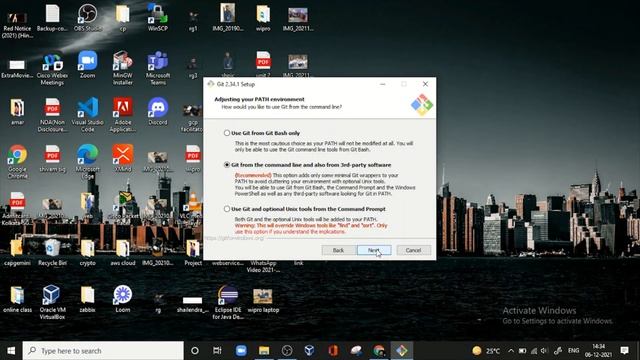
Task: Open Cortana circle on the taskbar
Action: tap(195, 351)
